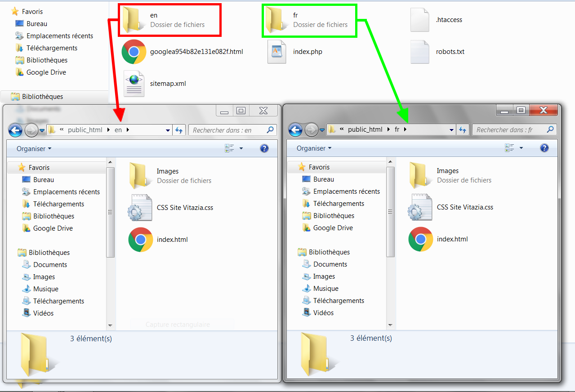Screen dimensions: 575x392
Task: Open Images library in fr window
Action: click(318, 276)
